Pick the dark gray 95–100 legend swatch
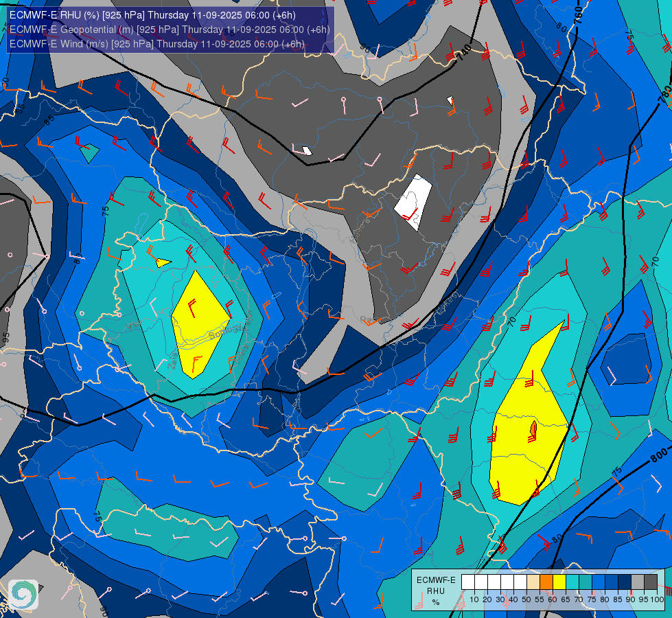The width and height of the screenshot is (672, 618). click(x=651, y=582)
